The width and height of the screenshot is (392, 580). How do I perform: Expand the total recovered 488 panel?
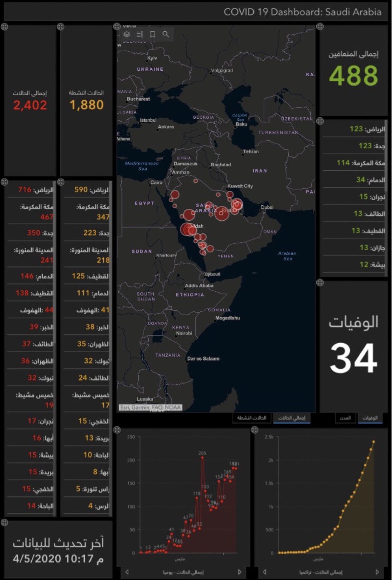pyautogui.click(x=320, y=27)
